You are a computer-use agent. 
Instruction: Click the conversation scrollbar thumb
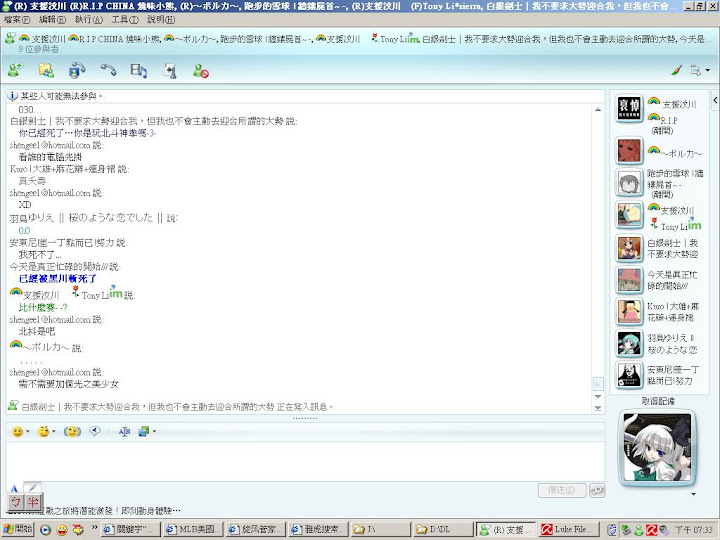597,383
